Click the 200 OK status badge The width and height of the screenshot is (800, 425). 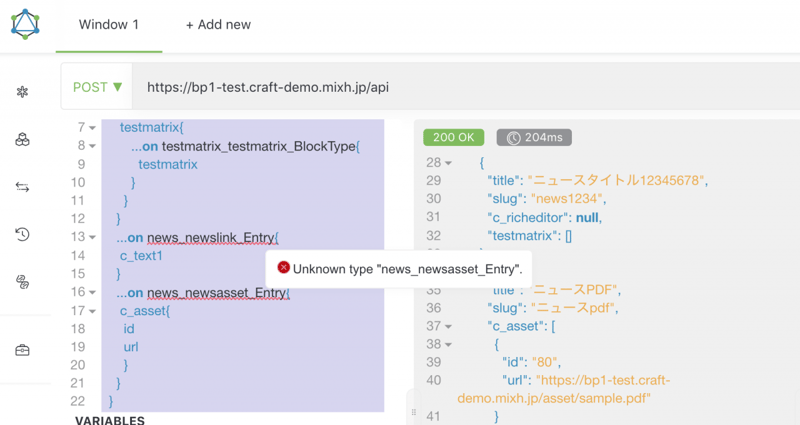click(453, 138)
